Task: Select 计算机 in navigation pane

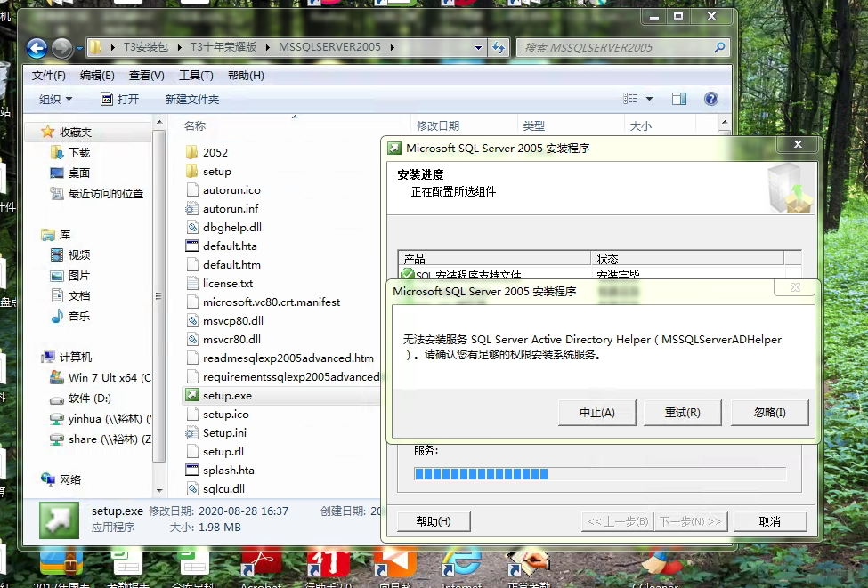Action: tap(76, 357)
